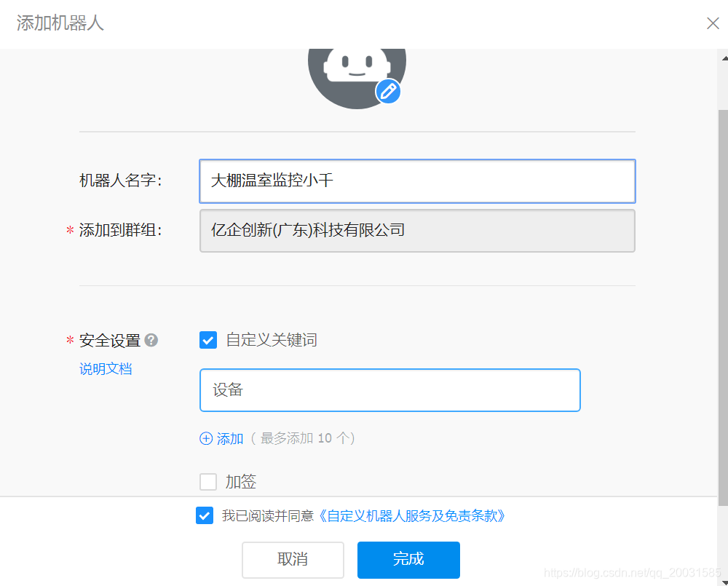Click the 机器人名字 label
The height and width of the screenshot is (586, 728).
(x=120, y=181)
